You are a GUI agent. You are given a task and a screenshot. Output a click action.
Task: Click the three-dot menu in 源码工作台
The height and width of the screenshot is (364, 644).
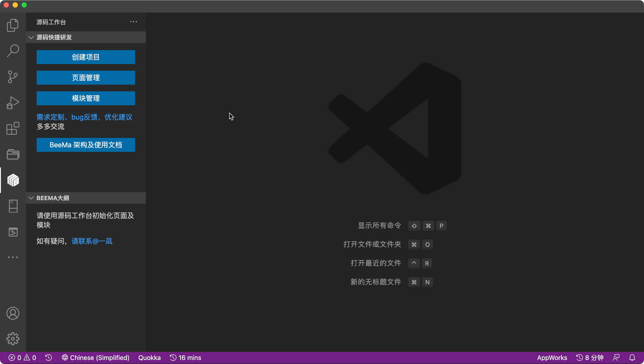(134, 22)
